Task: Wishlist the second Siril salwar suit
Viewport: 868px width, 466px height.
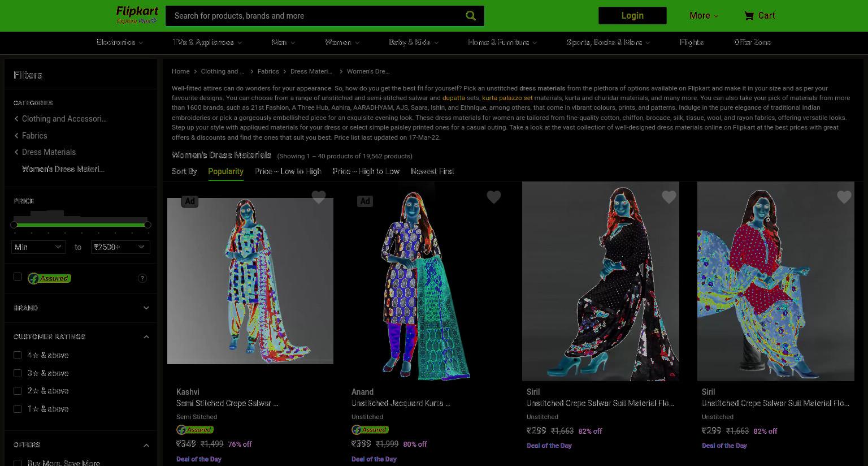Action: tap(844, 197)
